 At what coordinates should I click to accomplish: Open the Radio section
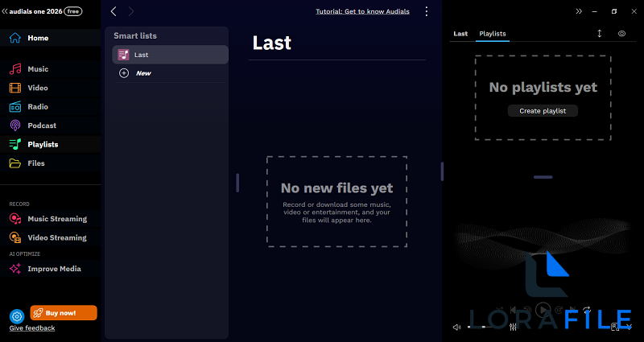[50, 107]
